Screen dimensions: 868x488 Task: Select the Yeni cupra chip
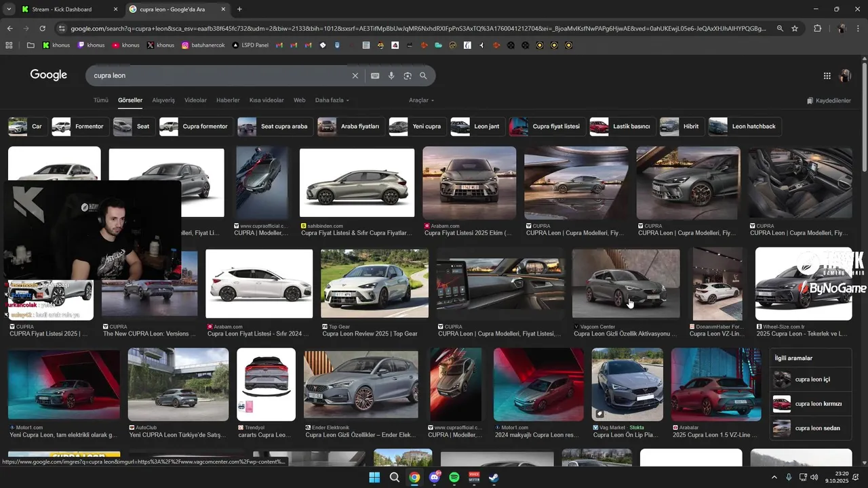tap(417, 127)
